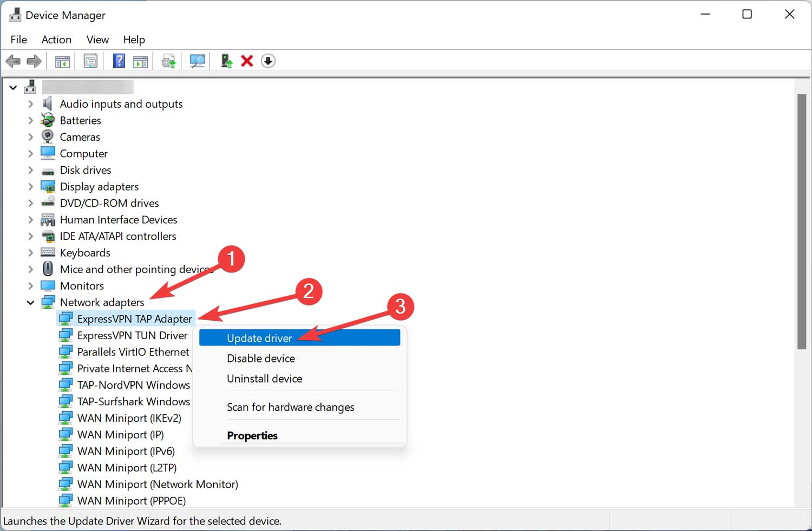The width and height of the screenshot is (812, 531).
Task: Click the Show/Hide console tree toolbar icon
Action: click(62, 61)
